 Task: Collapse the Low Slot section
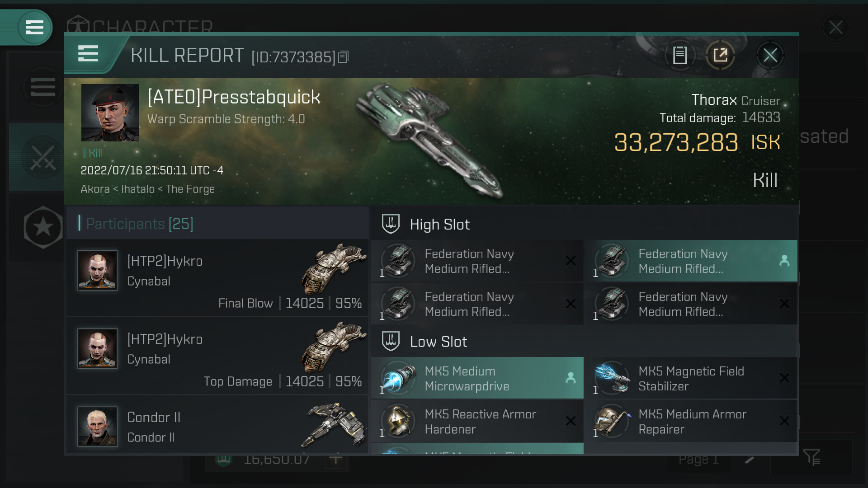(x=438, y=342)
